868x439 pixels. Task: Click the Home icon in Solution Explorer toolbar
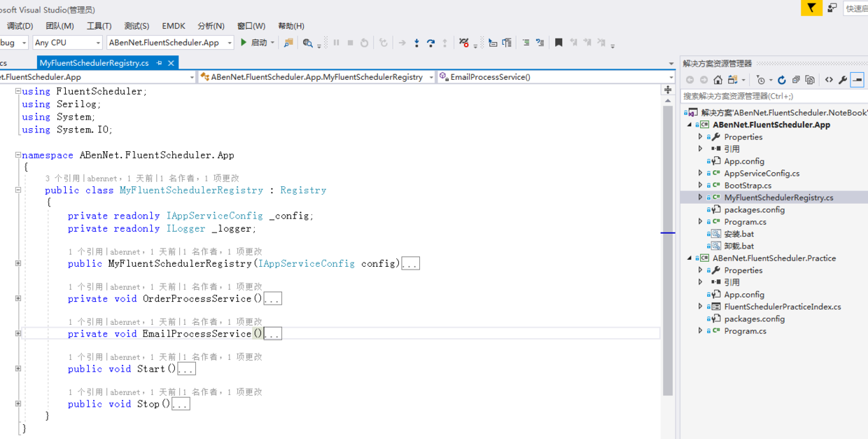[717, 80]
